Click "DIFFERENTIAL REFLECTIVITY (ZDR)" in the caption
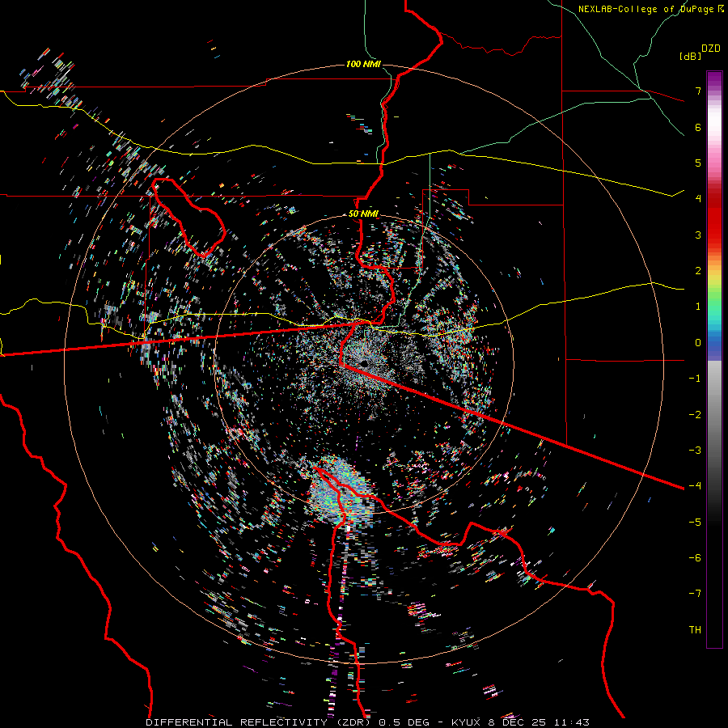This screenshot has height=728, width=728. (258, 722)
